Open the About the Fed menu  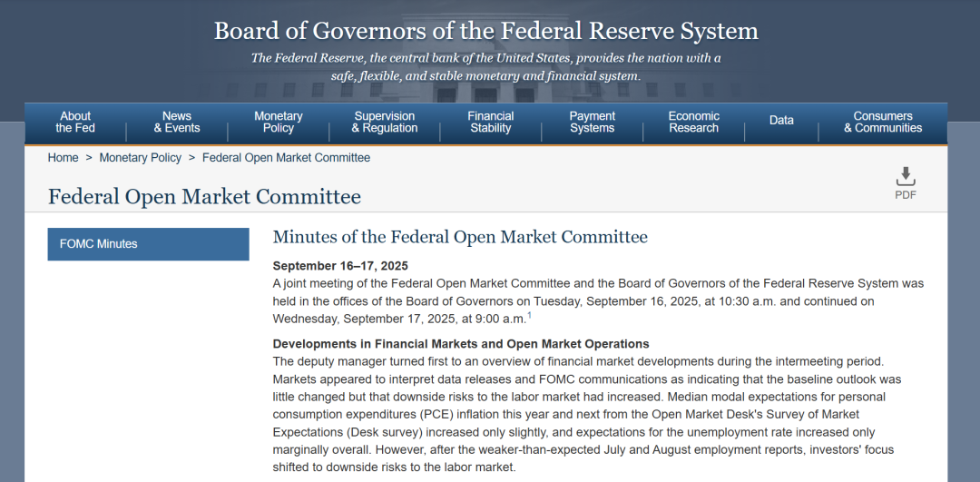[x=75, y=123]
